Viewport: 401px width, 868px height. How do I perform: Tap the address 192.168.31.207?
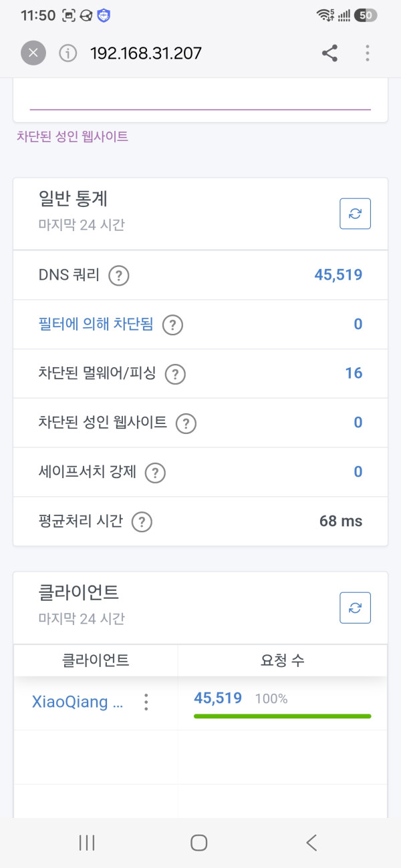pyautogui.click(x=146, y=53)
